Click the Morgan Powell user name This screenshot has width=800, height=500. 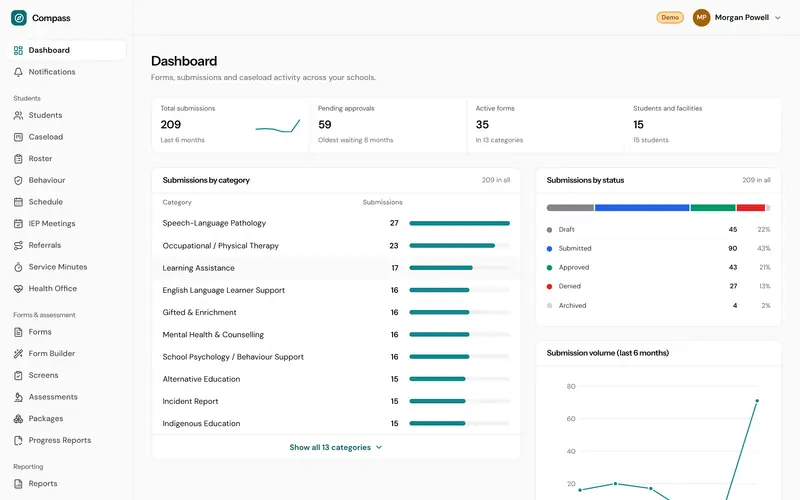pyautogui.click(x=741, y=17)
